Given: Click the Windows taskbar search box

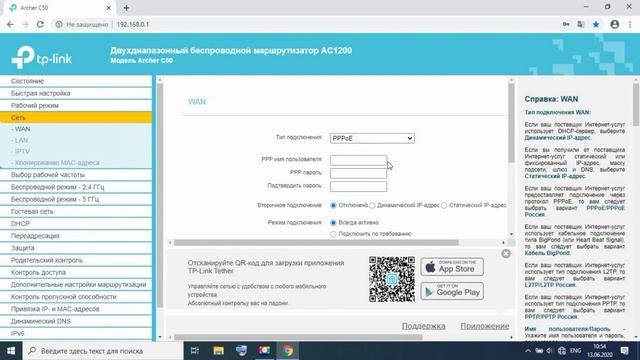Looking at the screenshot, I should click(x=102, y=351).
